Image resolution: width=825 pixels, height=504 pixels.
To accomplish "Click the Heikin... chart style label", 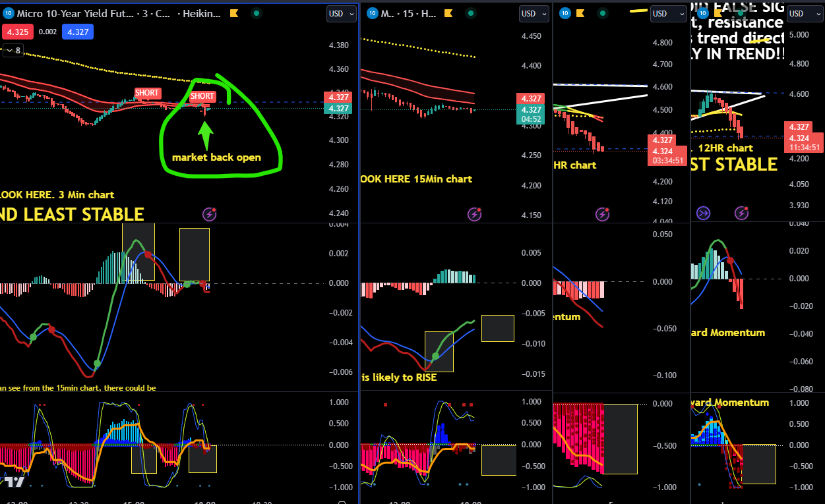I will click(x=203, y=13).
